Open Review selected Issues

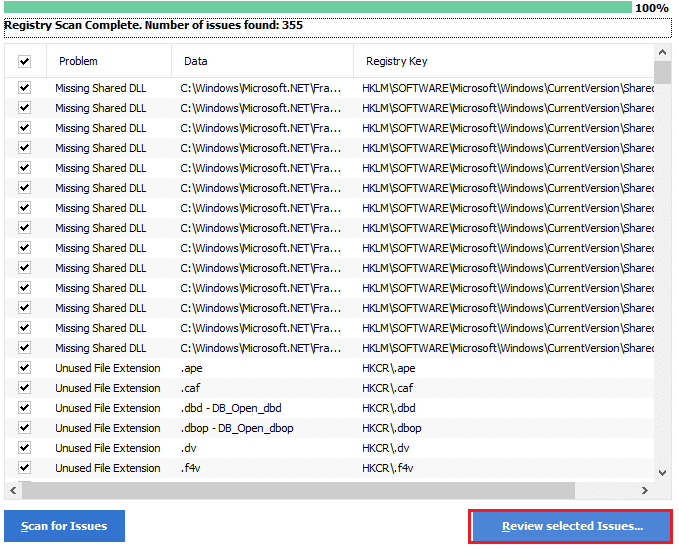pos(572,526)
